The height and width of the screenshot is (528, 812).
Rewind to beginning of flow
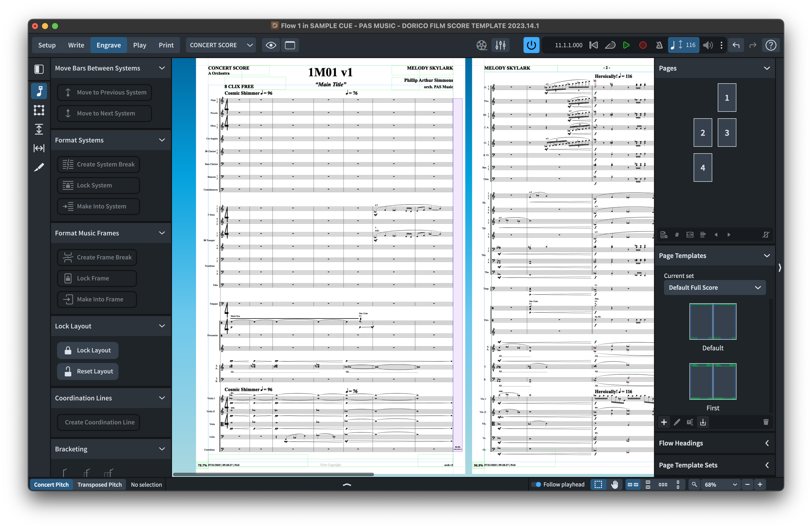tap(593, 45)
